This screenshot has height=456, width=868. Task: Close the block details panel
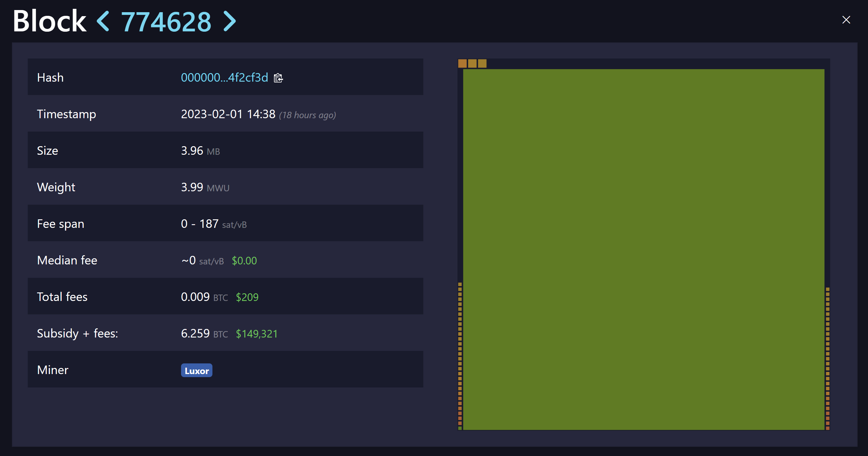pyautogui.click(x=846, y=19)
